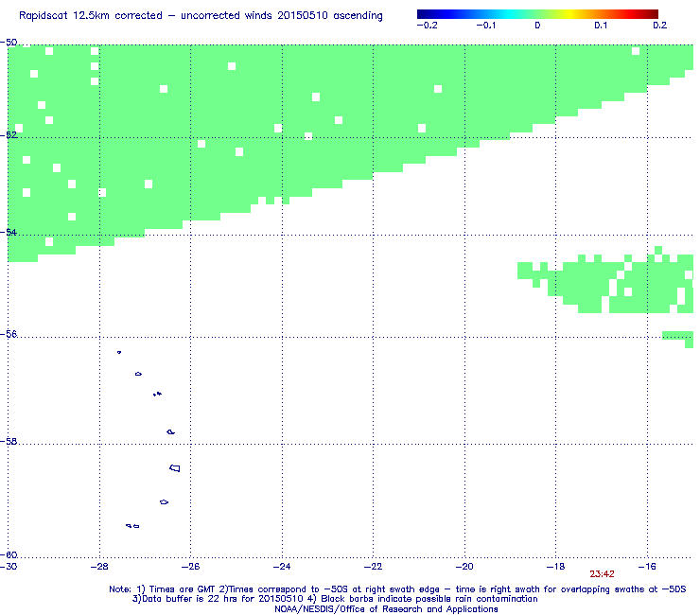Click the -26 longitude axis label

click(191, 567)
